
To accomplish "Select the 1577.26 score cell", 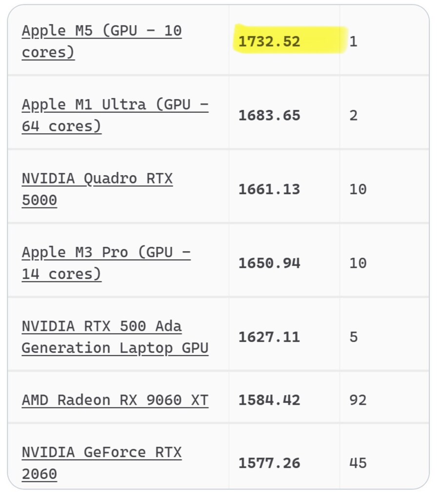I will [269, 463].
